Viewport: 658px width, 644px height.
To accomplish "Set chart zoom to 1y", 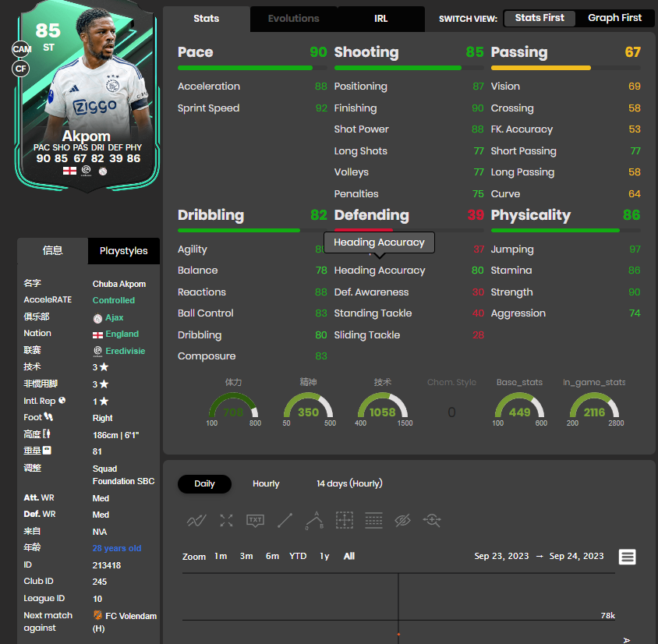I will click(x=324, y=557).
